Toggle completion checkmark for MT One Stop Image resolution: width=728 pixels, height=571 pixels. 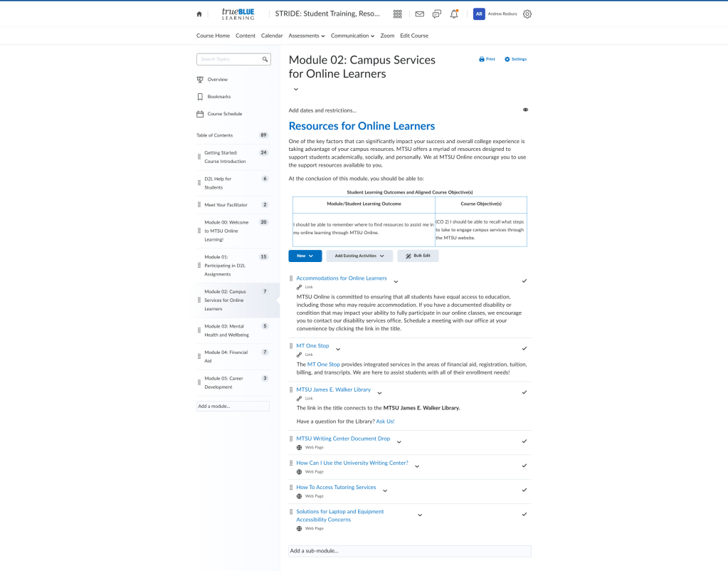pyautogui.click(x=524, y=348)
